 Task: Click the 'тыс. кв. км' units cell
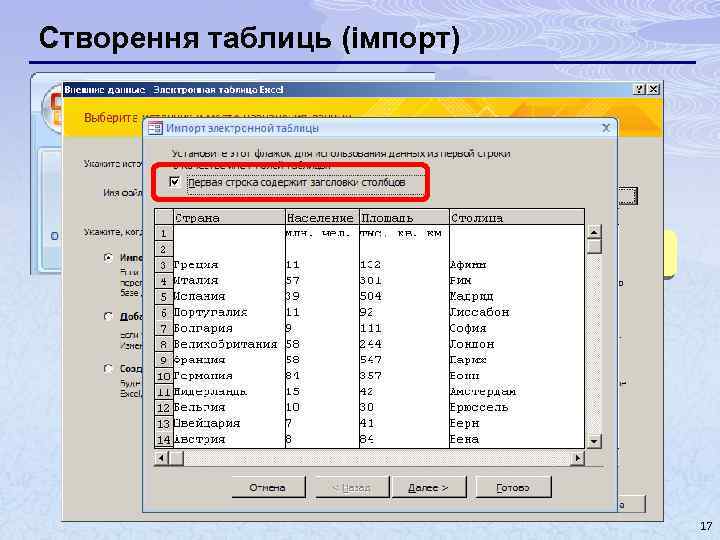404,233
